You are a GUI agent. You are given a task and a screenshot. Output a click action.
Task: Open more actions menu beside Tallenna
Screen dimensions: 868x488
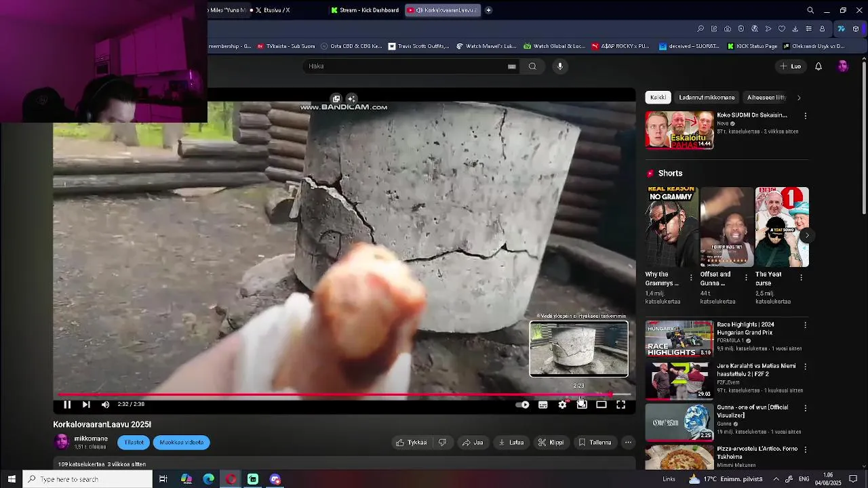click(x=628, y=443)
